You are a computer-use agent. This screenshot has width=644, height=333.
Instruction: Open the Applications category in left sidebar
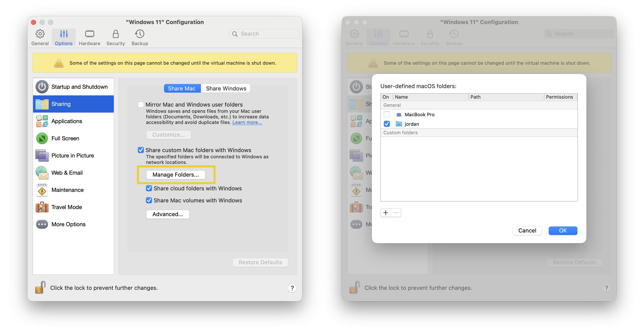pos(73,121)
